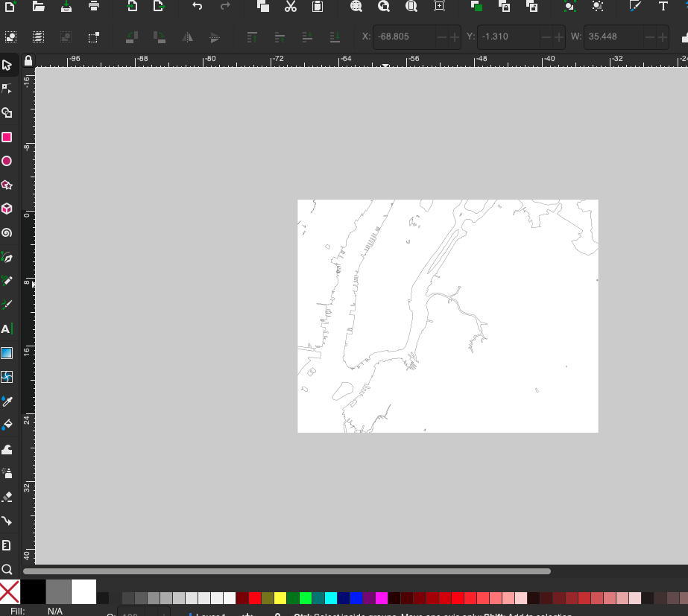Lower the selection to the bottom
This screenshot has width=688, height=616.
(x=335, y=37)
